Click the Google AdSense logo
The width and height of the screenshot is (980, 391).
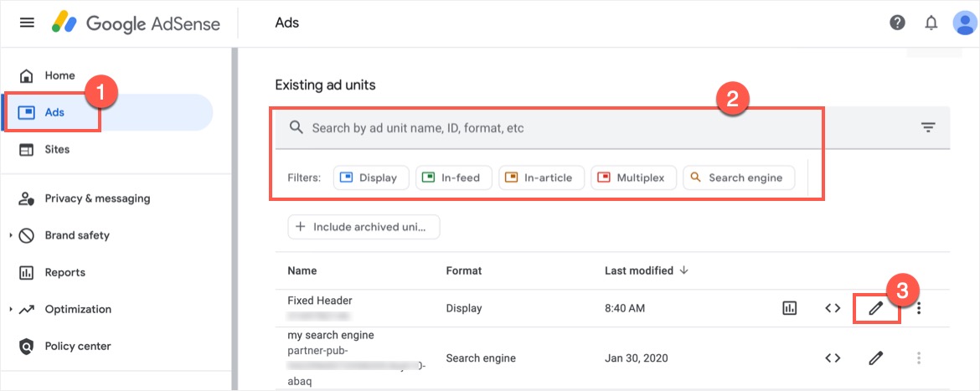[x=136, y=23]
